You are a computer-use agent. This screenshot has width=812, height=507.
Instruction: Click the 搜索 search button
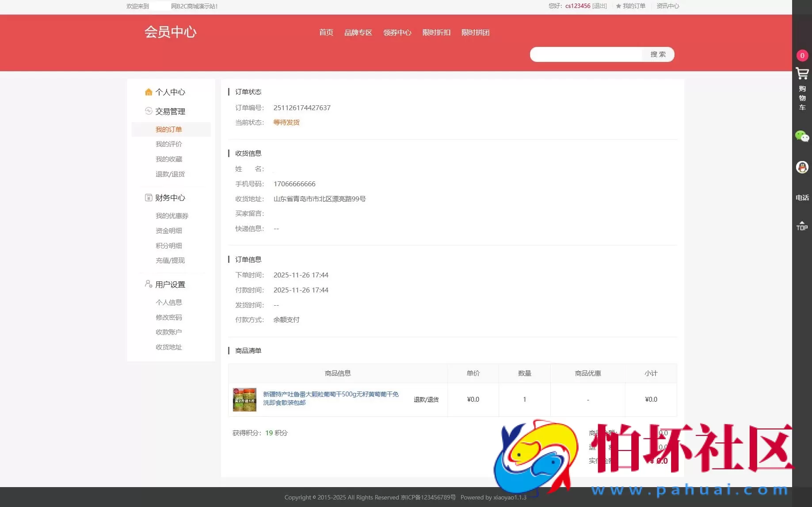click(657, 54)
